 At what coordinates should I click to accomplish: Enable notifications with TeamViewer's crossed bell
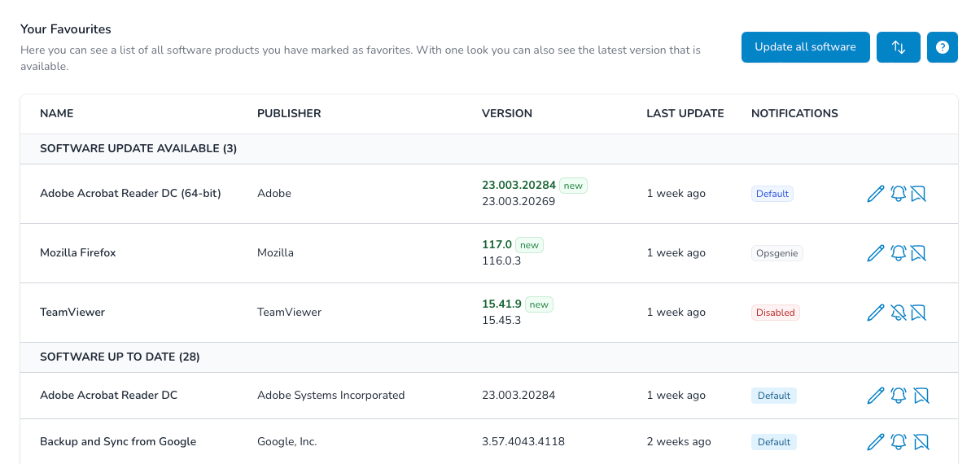click(898, 313)
